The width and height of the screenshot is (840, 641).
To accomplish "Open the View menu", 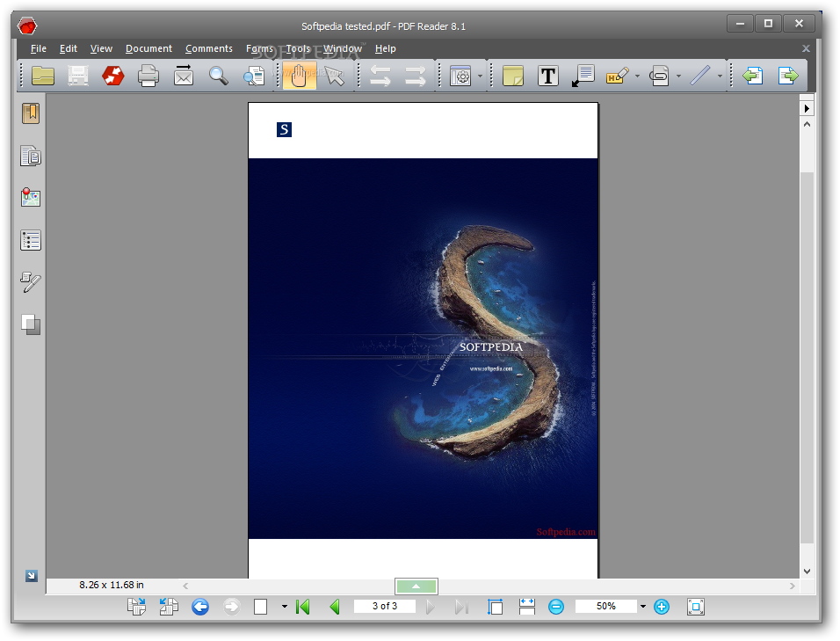I will tap(101, 48).
